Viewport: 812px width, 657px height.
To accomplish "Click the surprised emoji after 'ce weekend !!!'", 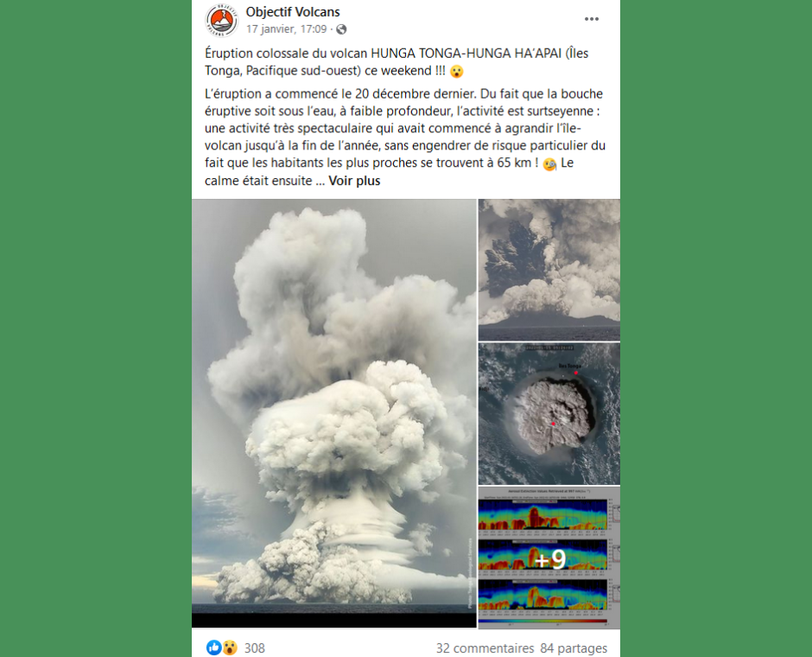I will pos(456,72).
